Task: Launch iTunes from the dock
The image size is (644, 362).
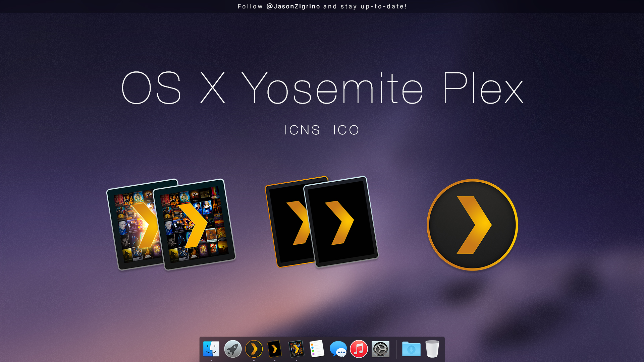Action: 358,349
